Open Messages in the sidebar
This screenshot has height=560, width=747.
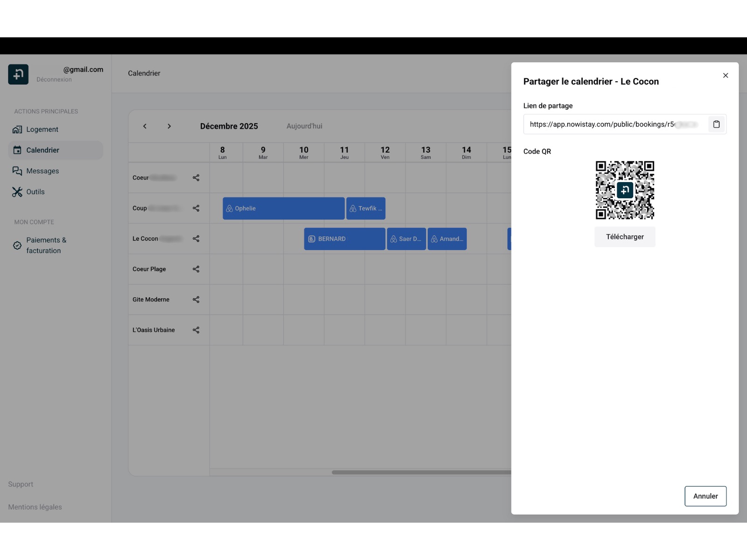[56, 171]
